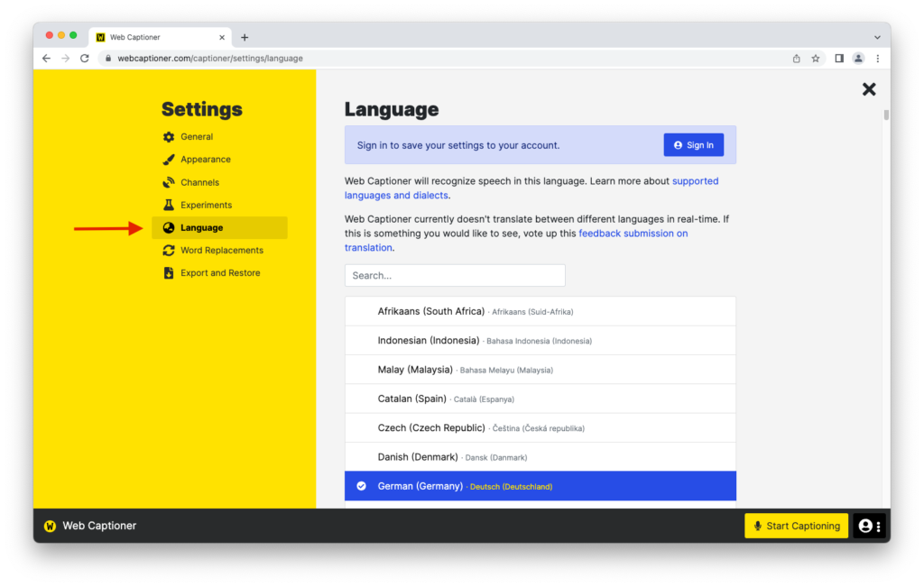Select Czech (Czech Republic) language
924x587 pixels.
click(541, 428)
